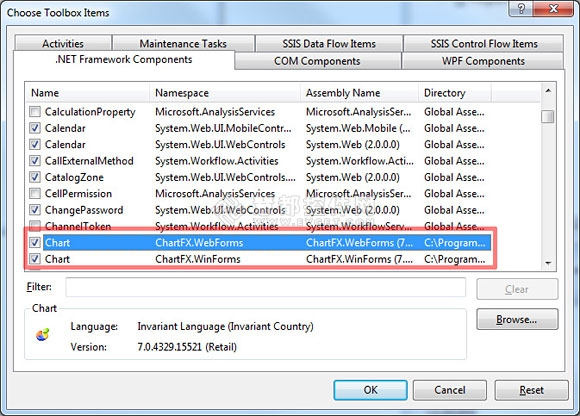This screenshot has width=580, height=416.
Task: Click the System.Workflow.Acti... assembly name cell
Action: click(x=360, y=161)
